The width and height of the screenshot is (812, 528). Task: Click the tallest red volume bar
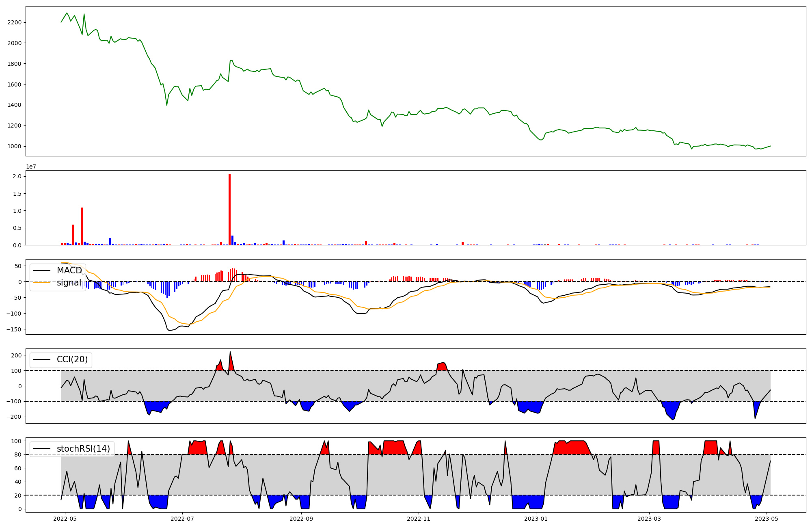coord(229,210)
